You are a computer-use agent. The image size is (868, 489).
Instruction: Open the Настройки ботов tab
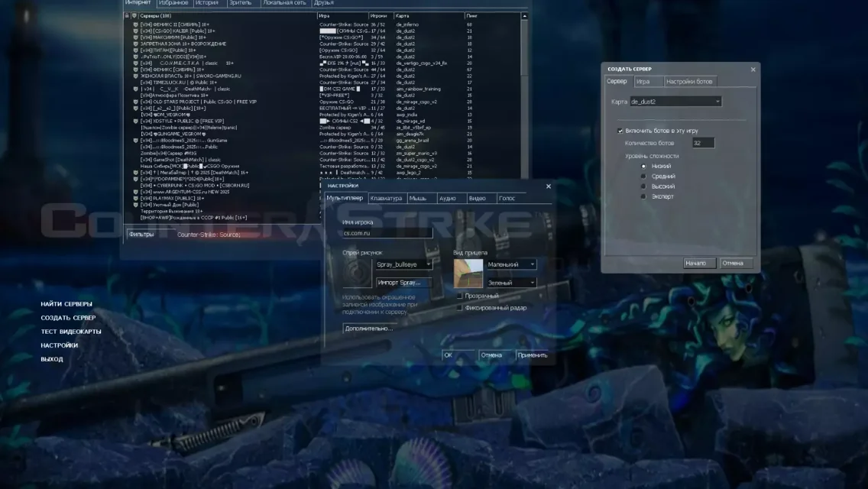tap(688, 82)
